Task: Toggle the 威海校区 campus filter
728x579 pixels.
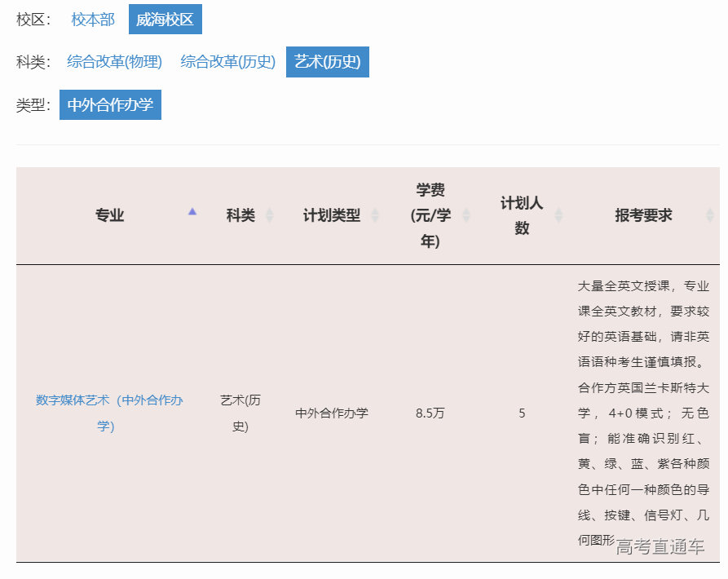Action: [164, 20]
